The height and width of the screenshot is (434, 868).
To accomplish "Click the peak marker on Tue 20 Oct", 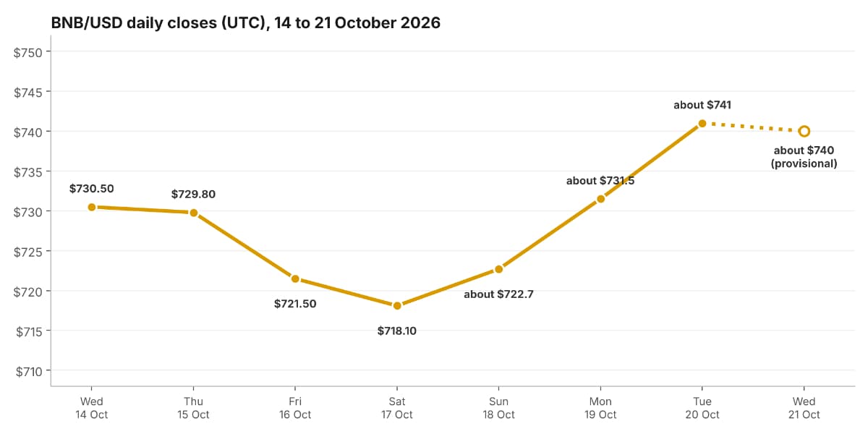I will click(x=702, y=123).
